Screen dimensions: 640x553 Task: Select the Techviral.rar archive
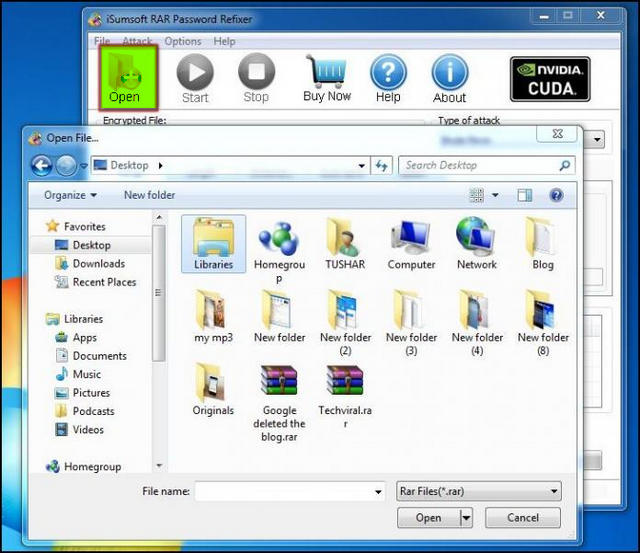345,396
